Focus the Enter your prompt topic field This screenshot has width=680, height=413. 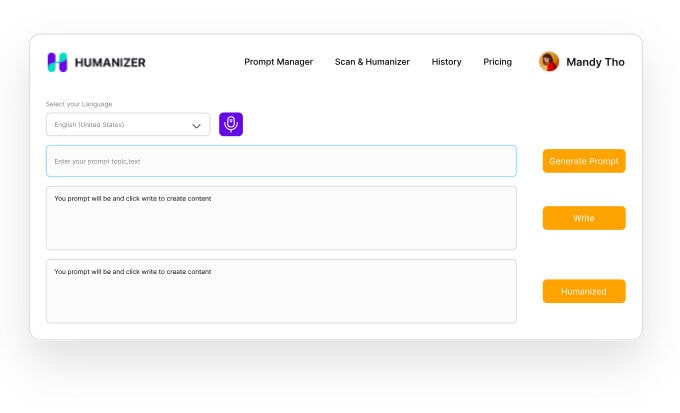281,161
